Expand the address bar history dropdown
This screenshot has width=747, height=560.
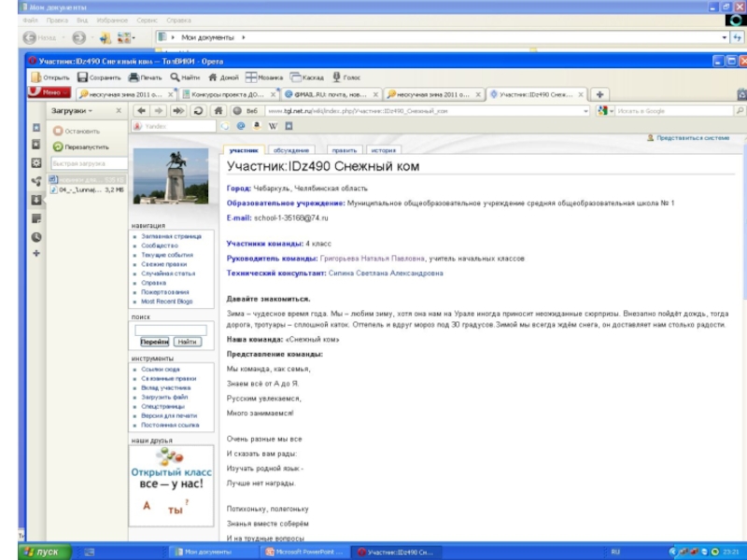pyautogui.click(x=585, y=110)
